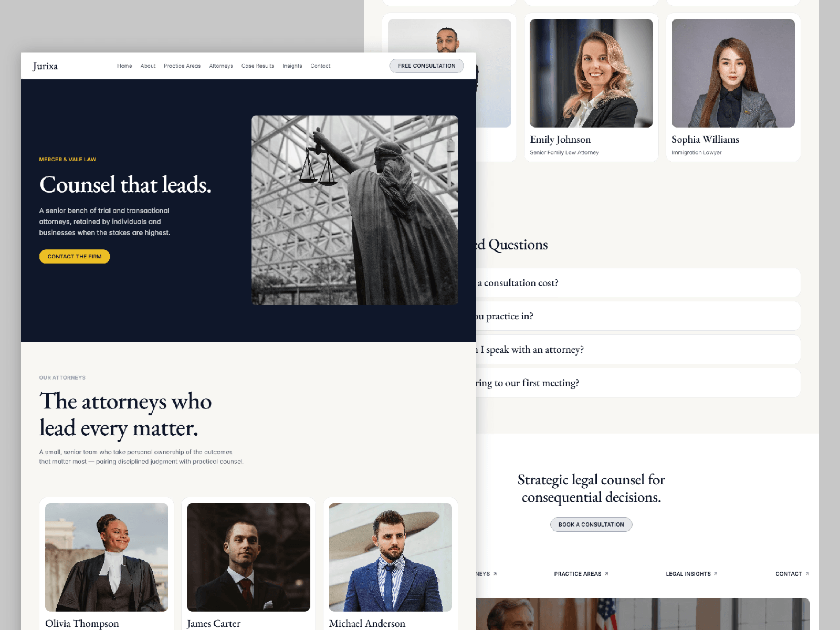Open the Home nav link
This screenshot has width=840, height=630.
pos(124,66)
